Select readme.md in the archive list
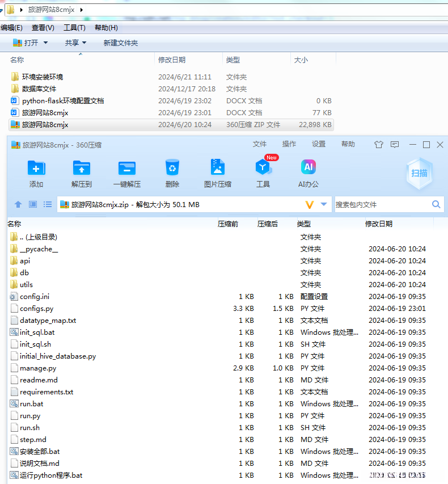This screenshot has height=484, width=448. [221, 380]
